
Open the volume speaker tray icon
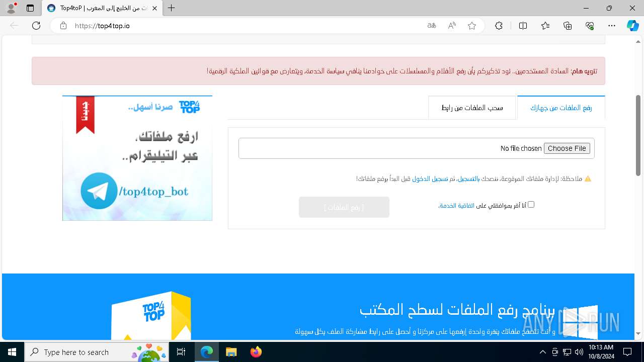point(579,352)
